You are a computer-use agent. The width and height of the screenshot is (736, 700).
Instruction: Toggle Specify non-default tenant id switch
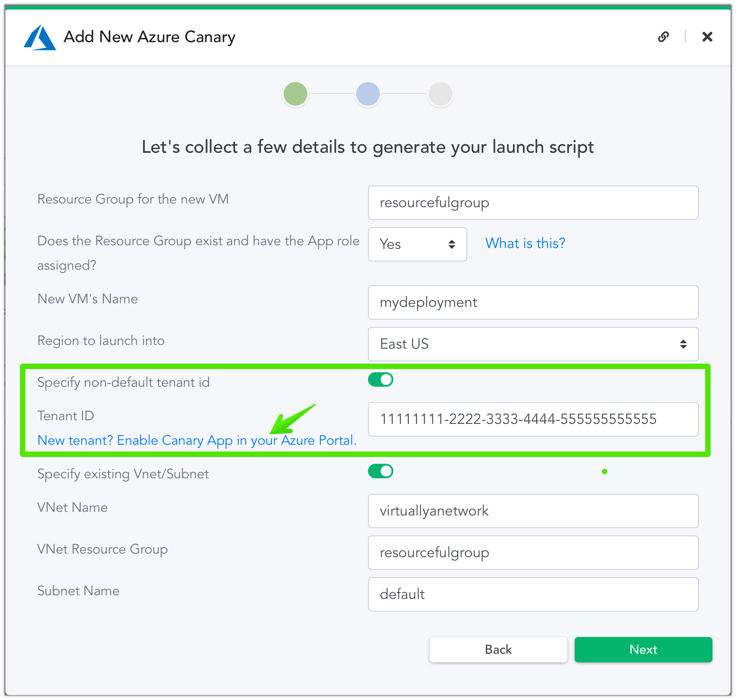[381, 379]
